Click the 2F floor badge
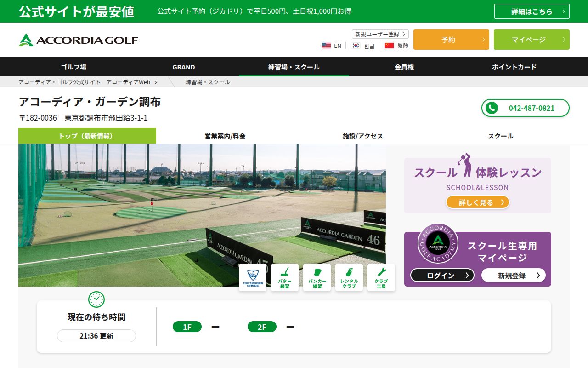 click(262, 327)
